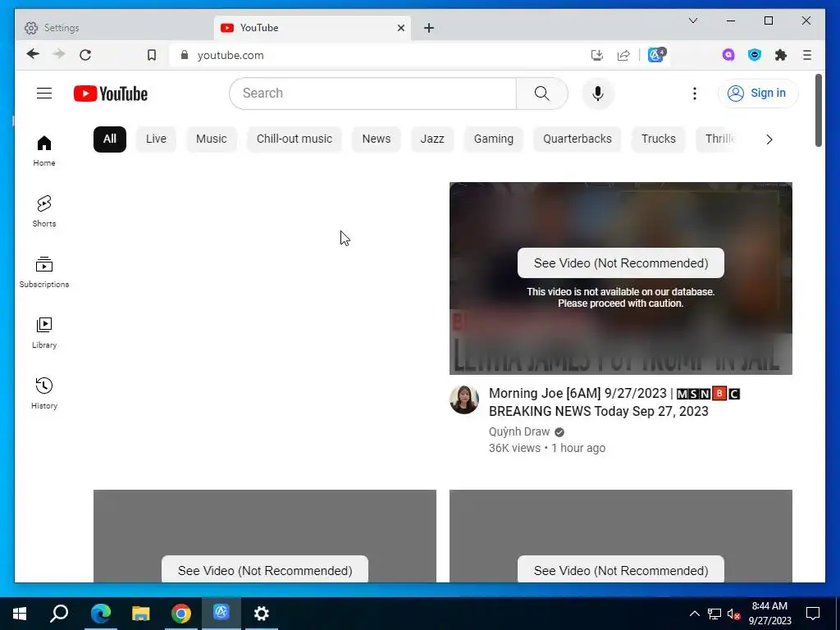Click the share icon in address bar
Viewport: 840px width, 630px height.
pyautogui.click(x=623, y=55)
